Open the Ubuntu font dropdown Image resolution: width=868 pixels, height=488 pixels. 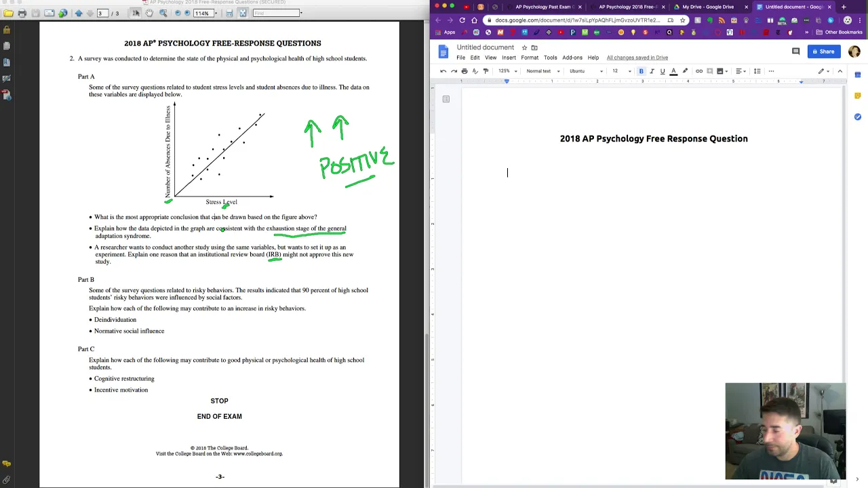[586, 71]
